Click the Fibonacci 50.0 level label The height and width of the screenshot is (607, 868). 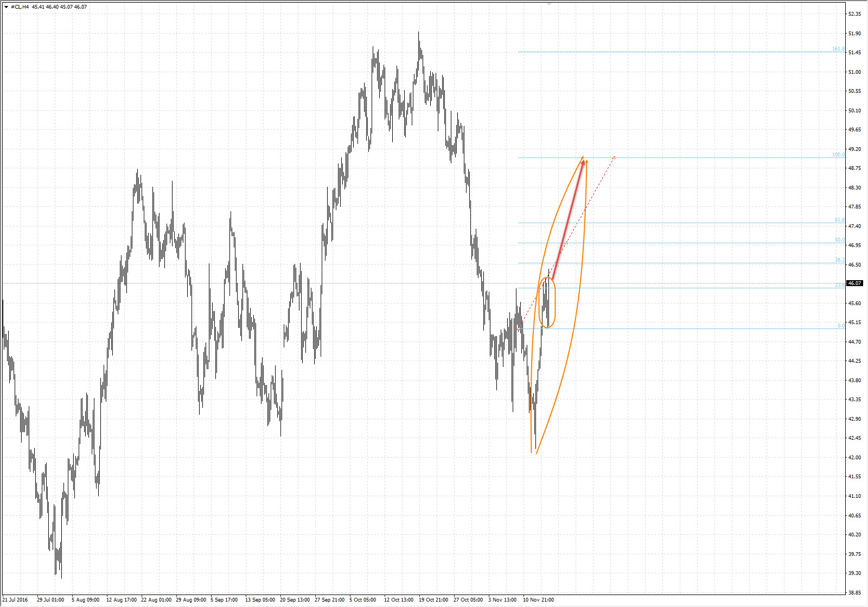[839, 240]
